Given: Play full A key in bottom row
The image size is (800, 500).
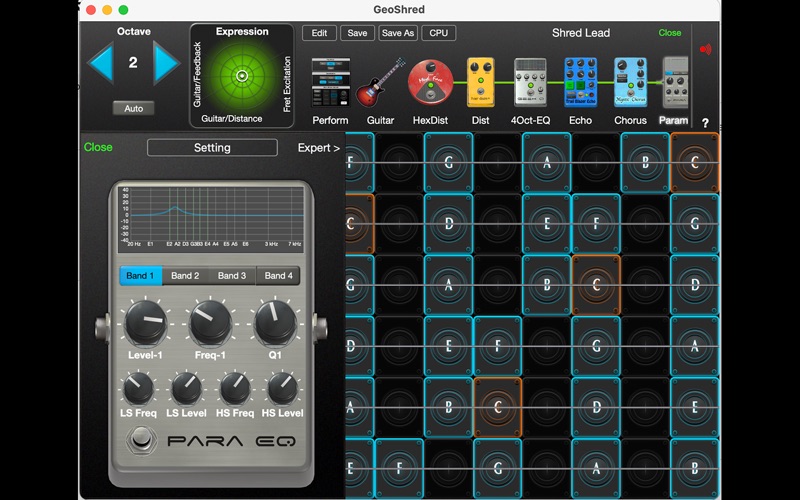Looking at the screenshot, I should [596, 468].
